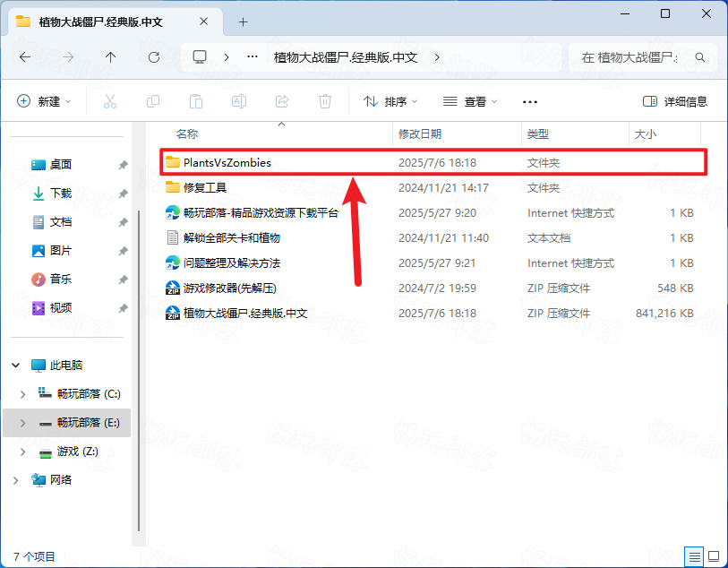Click the navigation pane scrollbar
The width and height of the screenshot is (728, 568).
click(x=139, y=371)
